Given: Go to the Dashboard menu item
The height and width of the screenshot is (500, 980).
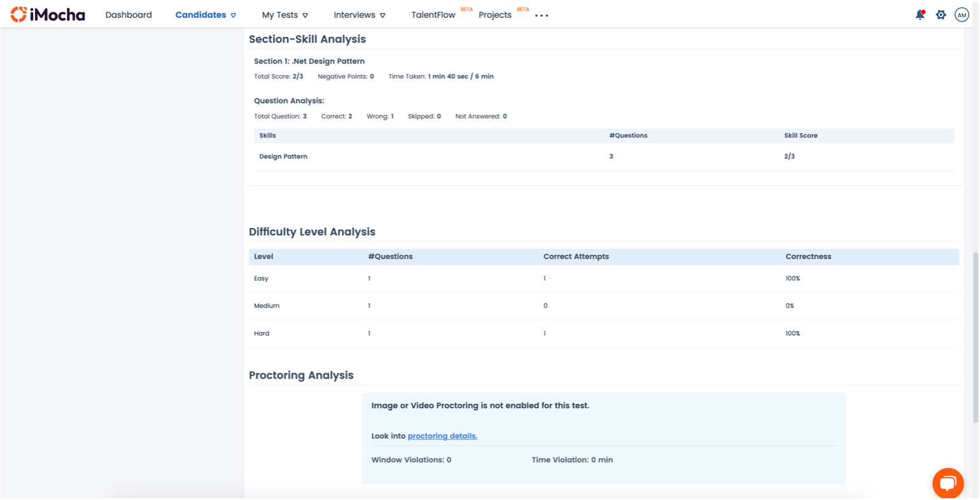Looking at the screenshot, I should [x=129, y=15].
